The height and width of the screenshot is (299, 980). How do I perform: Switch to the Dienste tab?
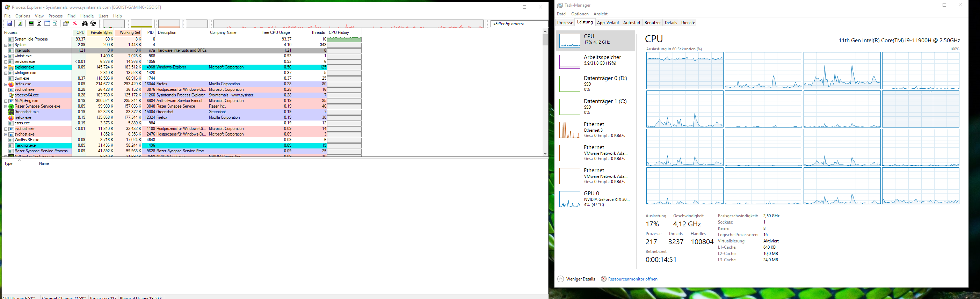click(688, 23)
